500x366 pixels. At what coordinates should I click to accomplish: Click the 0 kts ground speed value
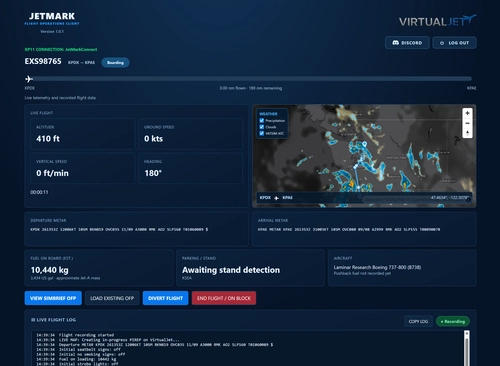coord(153,139)
